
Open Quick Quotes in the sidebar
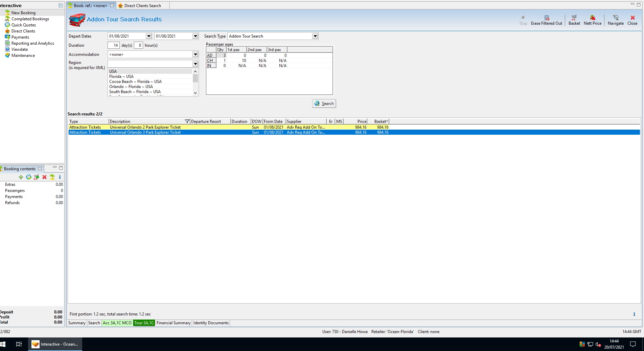[x=24, y=25]
